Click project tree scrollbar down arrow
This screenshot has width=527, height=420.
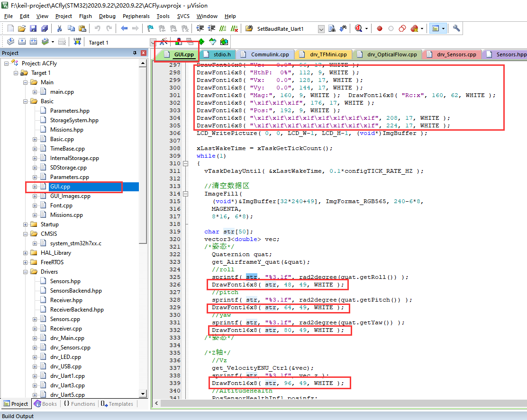point(143,394)
